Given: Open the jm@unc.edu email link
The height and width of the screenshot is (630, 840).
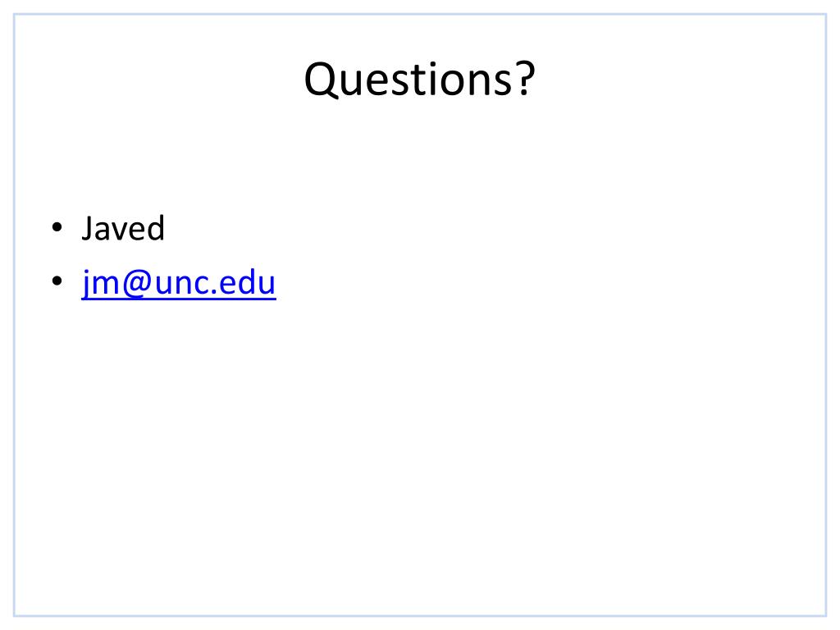Looking at the screenshot, I should coord(178,282).
